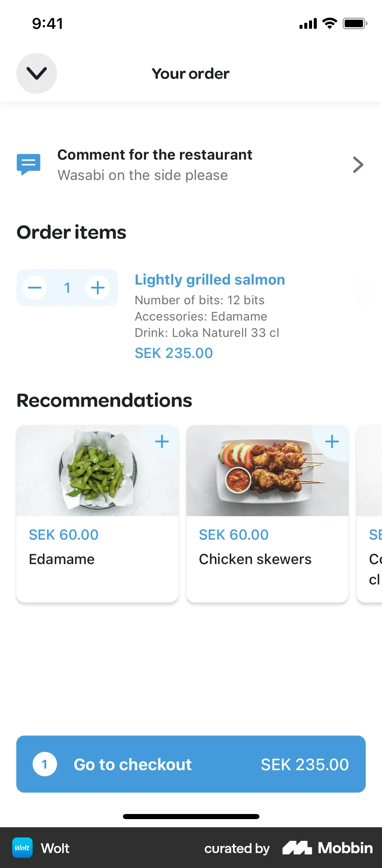
Task: Tap the quantity number in the stepper
Action: point(67,288)
